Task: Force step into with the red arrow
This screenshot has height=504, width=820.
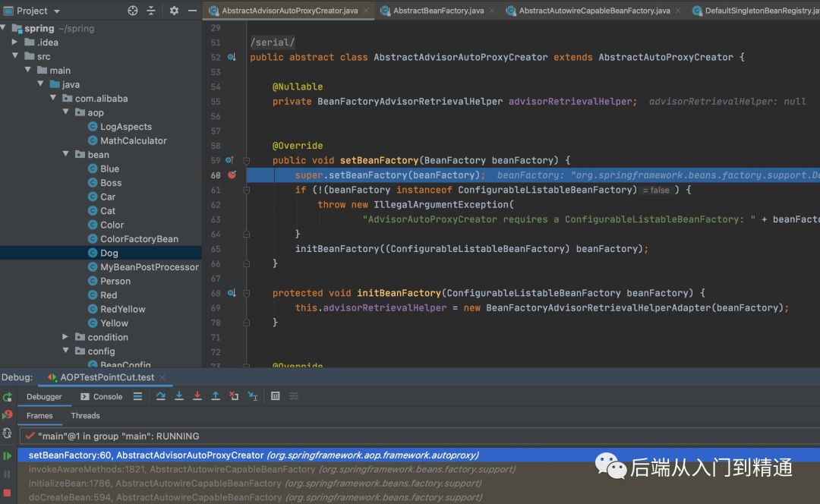Action: pos(197,395)
